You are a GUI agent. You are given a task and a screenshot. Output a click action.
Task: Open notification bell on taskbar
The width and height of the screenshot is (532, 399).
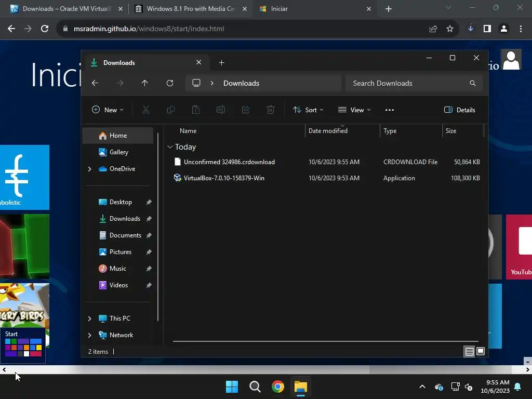[518, 387]
